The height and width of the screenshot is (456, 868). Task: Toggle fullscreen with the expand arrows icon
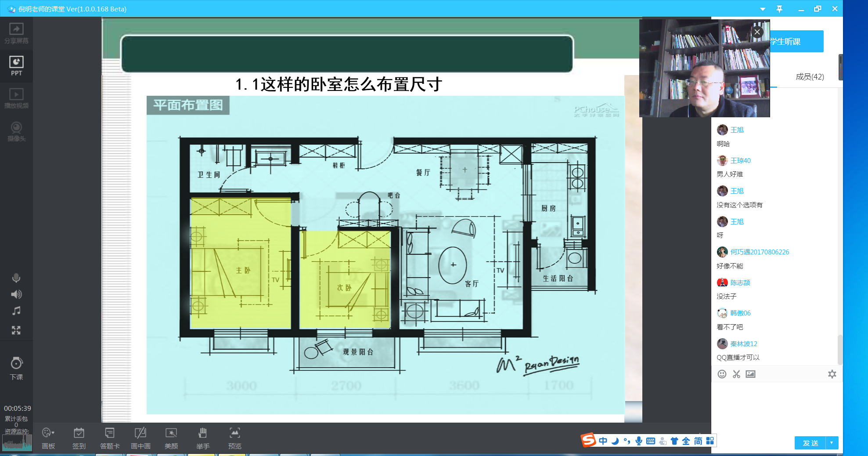16,330
